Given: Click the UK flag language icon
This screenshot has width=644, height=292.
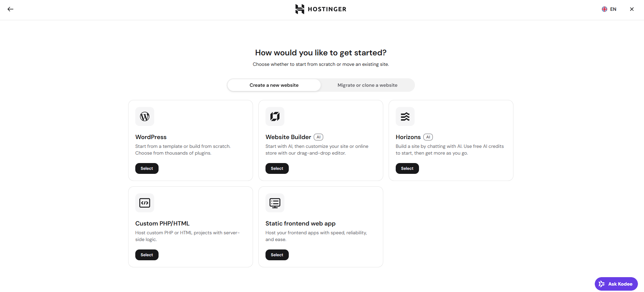Looking at the screenshot, I should [605, 9].
